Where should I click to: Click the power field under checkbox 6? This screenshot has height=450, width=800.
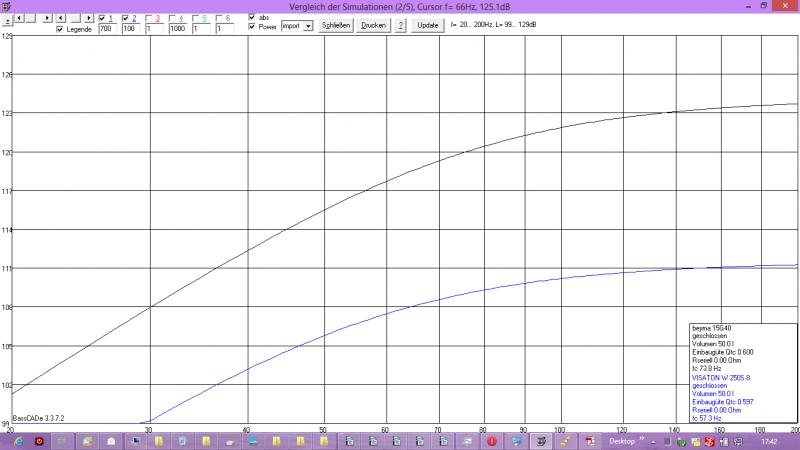(225, 29)
